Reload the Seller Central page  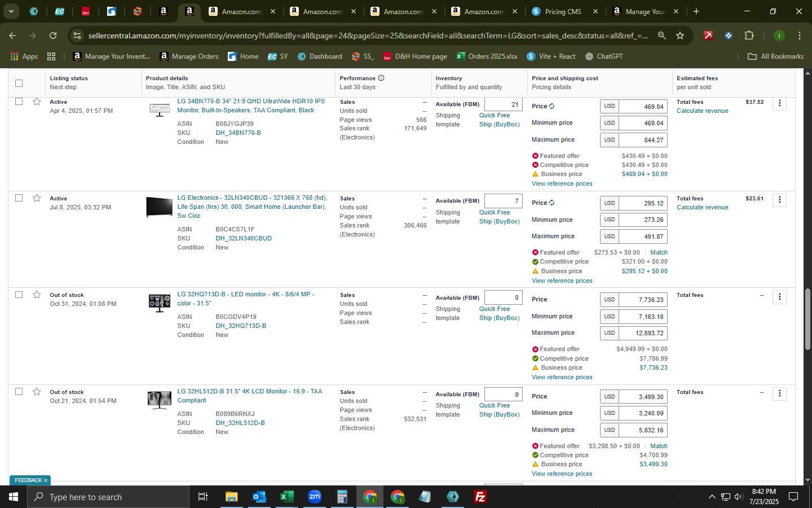[52, 36]
